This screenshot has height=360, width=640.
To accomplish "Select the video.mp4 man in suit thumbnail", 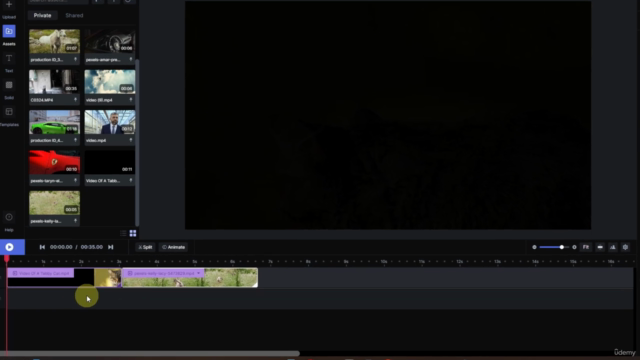I will click(110, 122).
